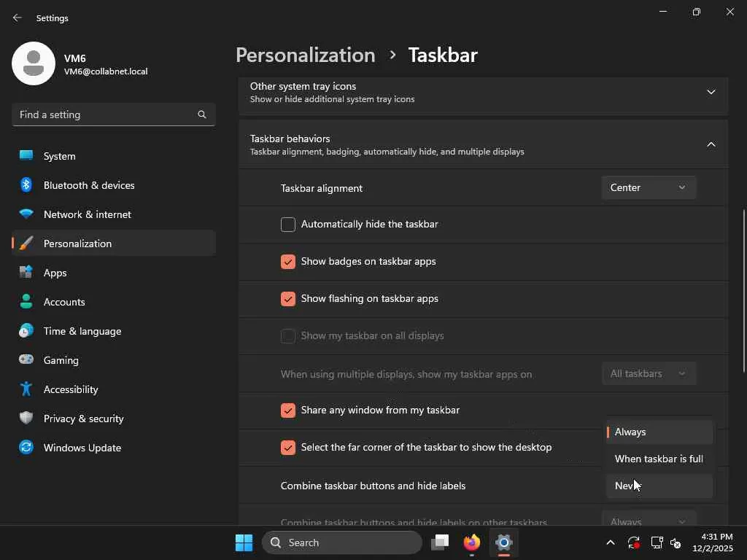Collapse the Taskbar behaviors section
This screenshot has width=747, height=560.
tap(711, 144)
